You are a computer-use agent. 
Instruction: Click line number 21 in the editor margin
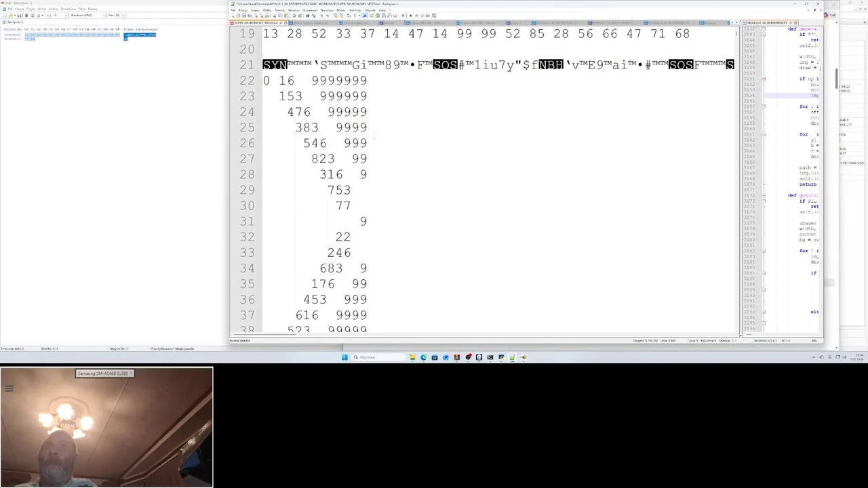[x=247, y=64]
